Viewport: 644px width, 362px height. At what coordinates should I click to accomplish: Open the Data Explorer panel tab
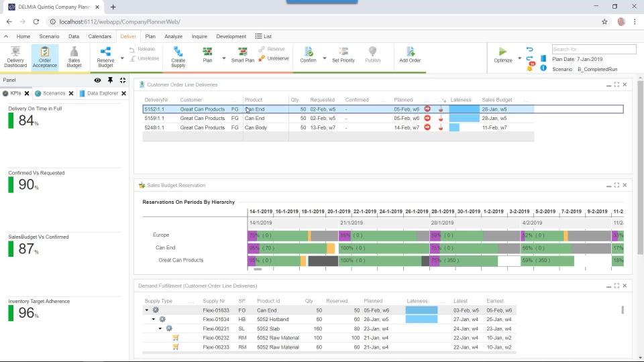point(102,93)
